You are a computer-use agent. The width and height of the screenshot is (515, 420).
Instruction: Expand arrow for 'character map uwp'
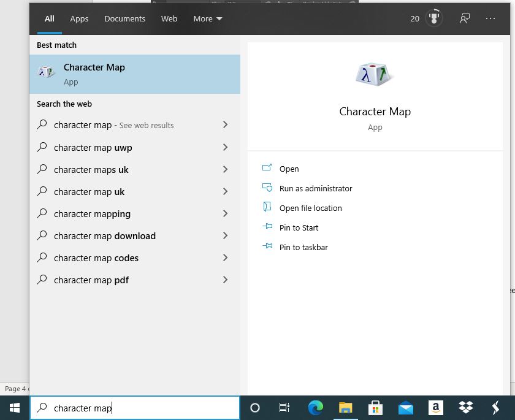point(226,147)
